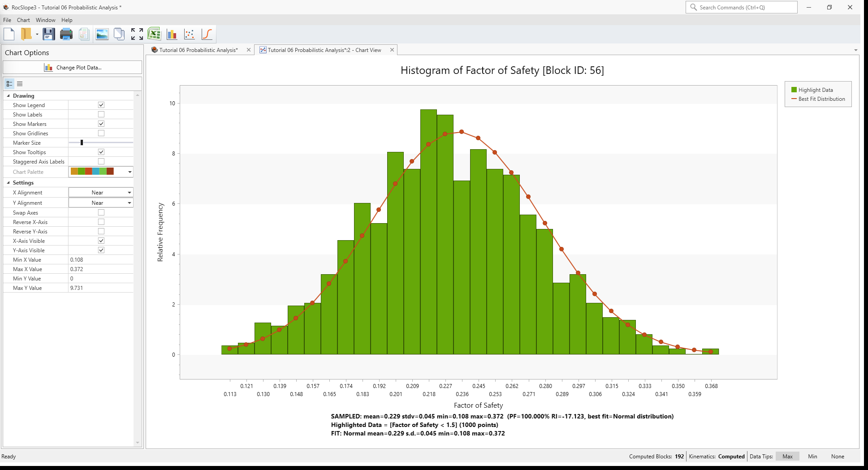868x470 pixels.
Task: Click the New file toolbar icon
Action: [x=9, y=34]
